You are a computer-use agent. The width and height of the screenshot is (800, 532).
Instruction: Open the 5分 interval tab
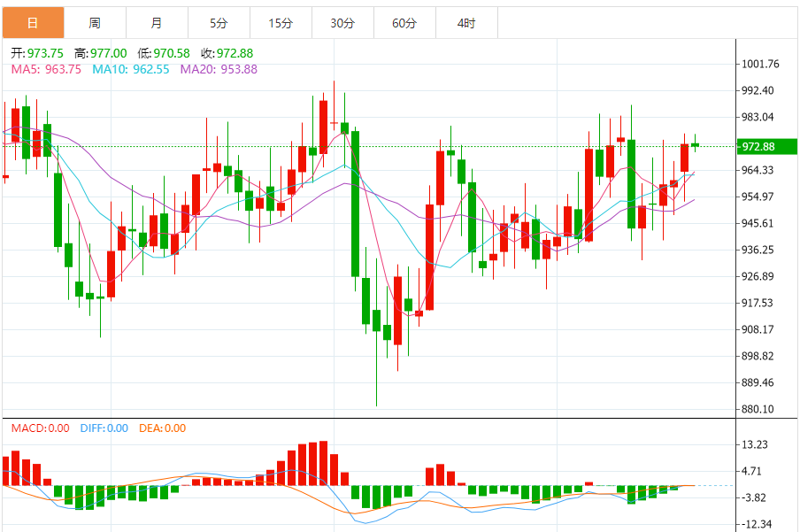click(x=219, y=23)
